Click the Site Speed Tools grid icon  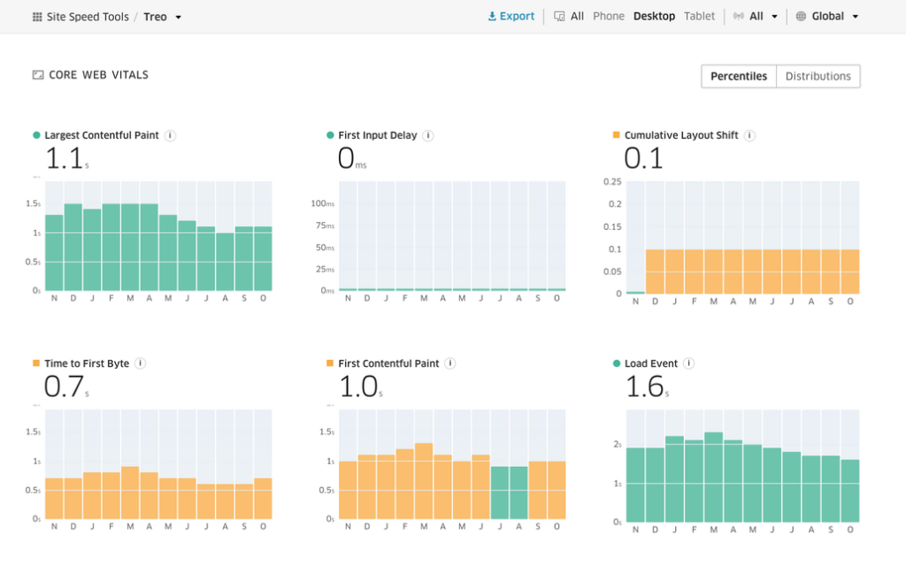tap(37, 17)
